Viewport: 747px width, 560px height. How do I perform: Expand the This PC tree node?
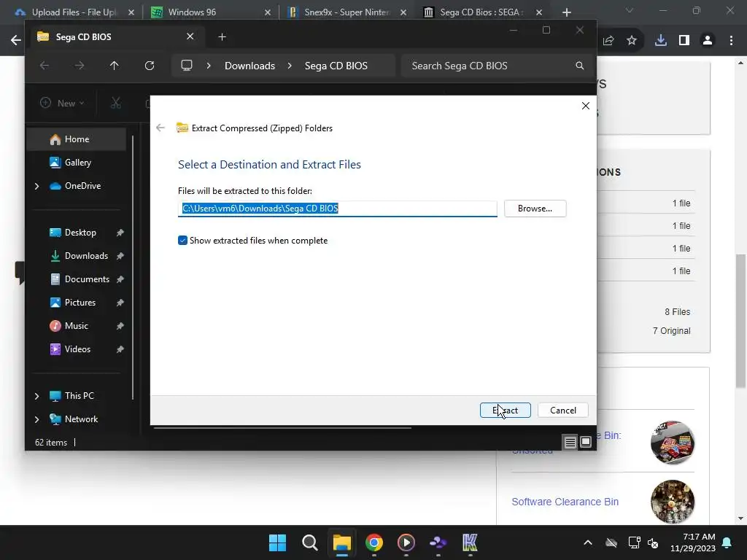tap(36, 396)
